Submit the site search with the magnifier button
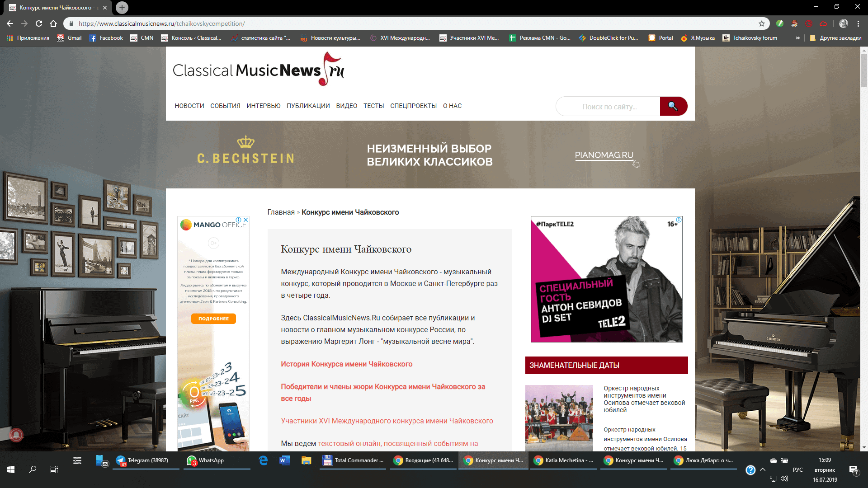Image resolution: width=868 pixels, height=488 pixels. pos(673,106)
